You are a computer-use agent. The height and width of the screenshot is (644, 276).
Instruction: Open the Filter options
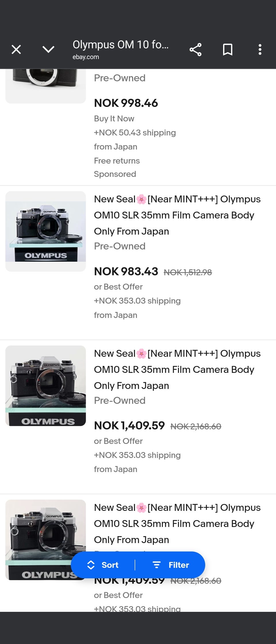click(170, 565)
